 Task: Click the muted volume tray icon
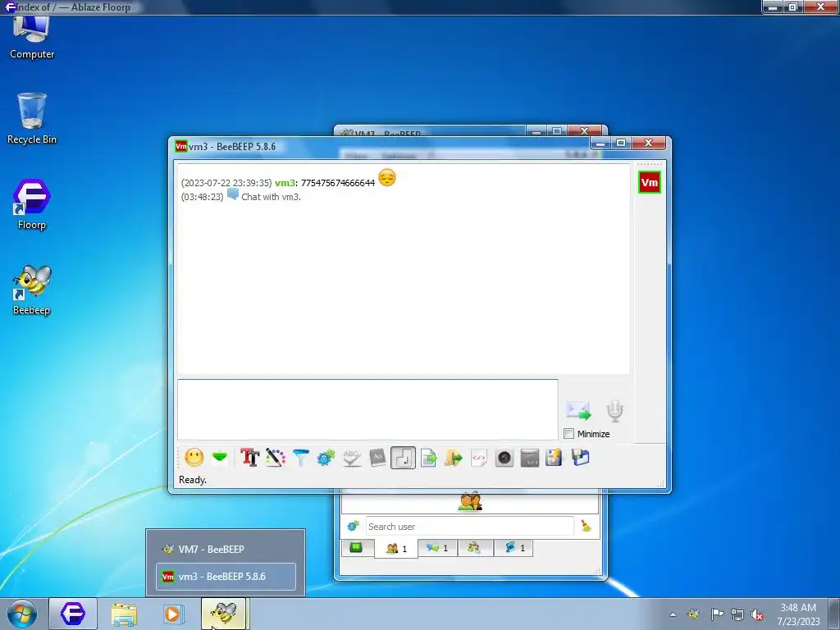pyautogui.click(x=757, y=614)
